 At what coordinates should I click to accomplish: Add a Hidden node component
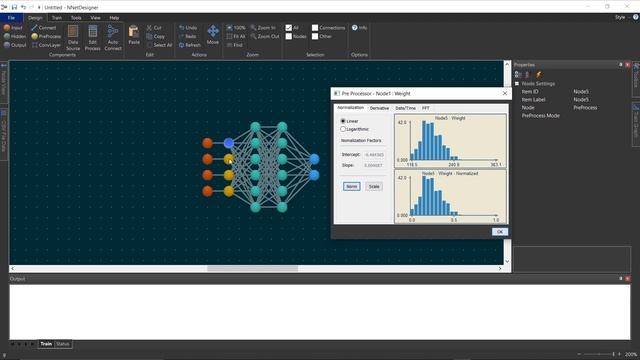click(14, 36)
